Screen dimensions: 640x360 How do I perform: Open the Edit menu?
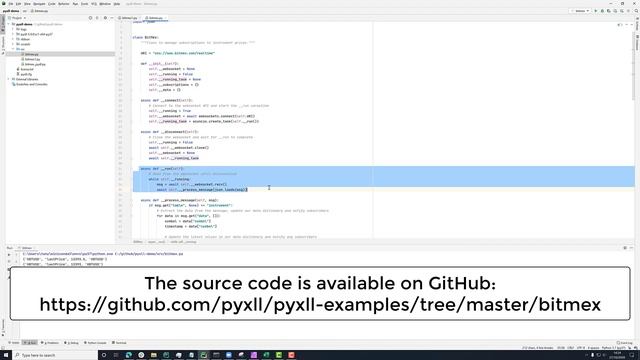click(x=18, y=4)
